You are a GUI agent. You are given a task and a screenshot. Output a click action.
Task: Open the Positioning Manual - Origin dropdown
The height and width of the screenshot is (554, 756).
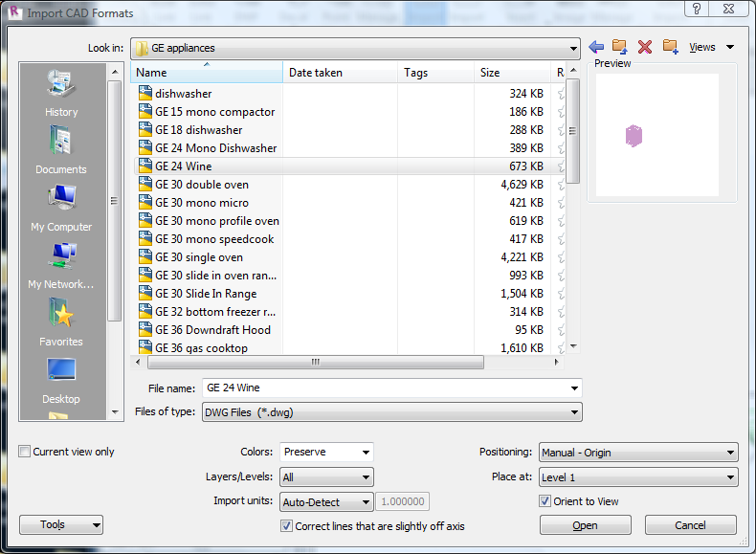click(x=638, y=453)
